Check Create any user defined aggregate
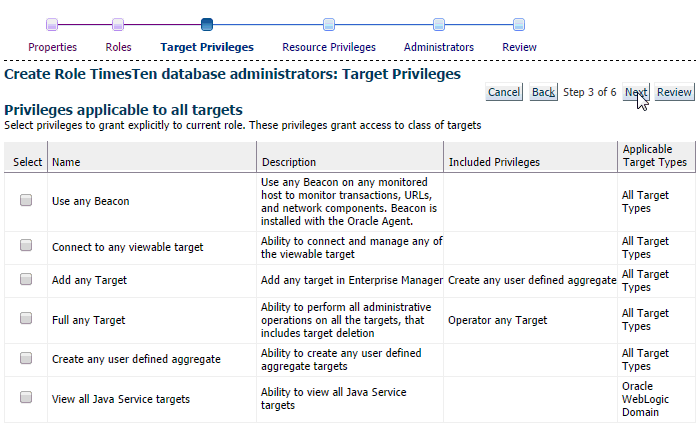Viewport: 698px width, 423px height. [x=26, y=358]
